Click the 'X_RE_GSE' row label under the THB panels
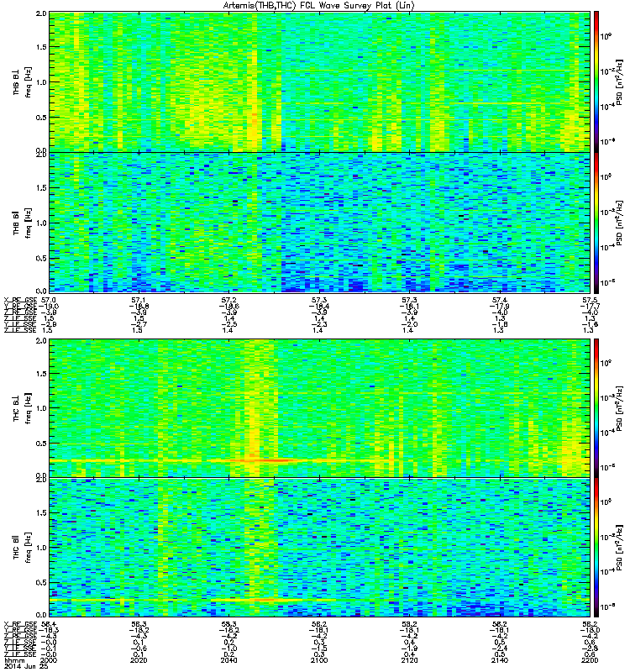This screenshot has height=672, width=630. [x=20, y=301]
